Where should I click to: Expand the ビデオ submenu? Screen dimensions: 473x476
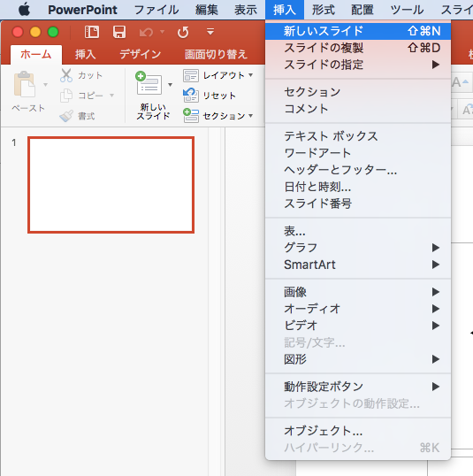[x=358, y=326]
